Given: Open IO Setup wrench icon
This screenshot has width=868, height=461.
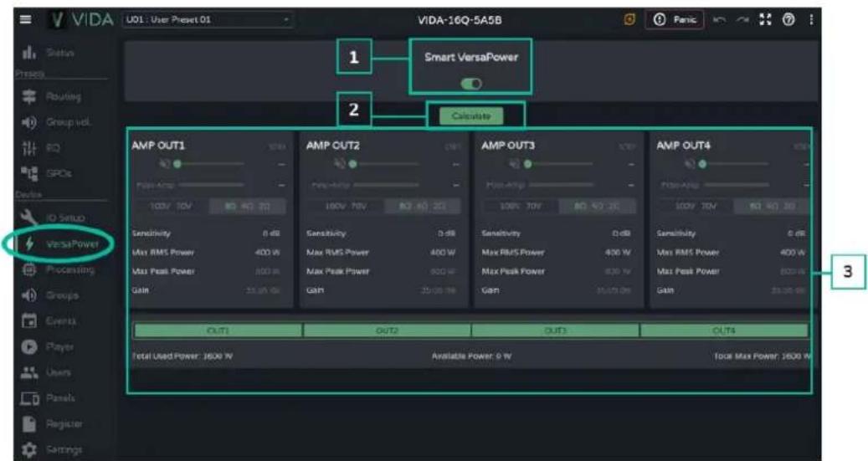Looking at the screenshot, I should tap(29, 218).
